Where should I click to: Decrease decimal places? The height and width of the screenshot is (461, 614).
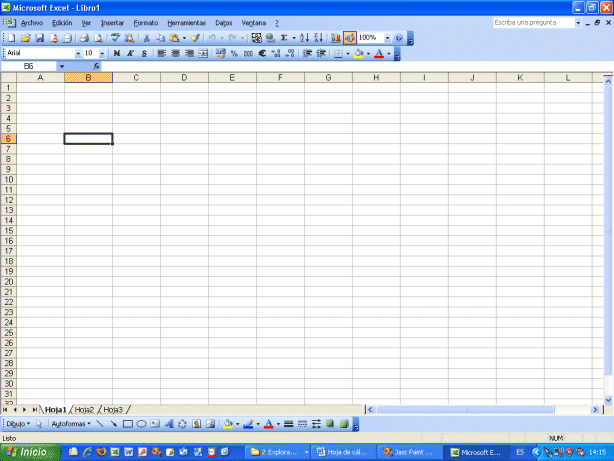tap(290, 54)
